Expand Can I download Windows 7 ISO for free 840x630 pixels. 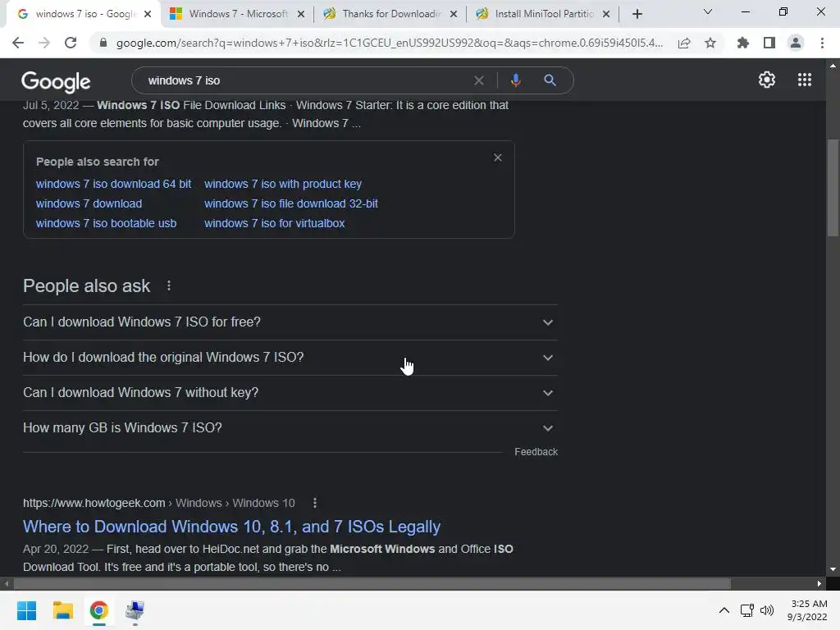(290, 322)
